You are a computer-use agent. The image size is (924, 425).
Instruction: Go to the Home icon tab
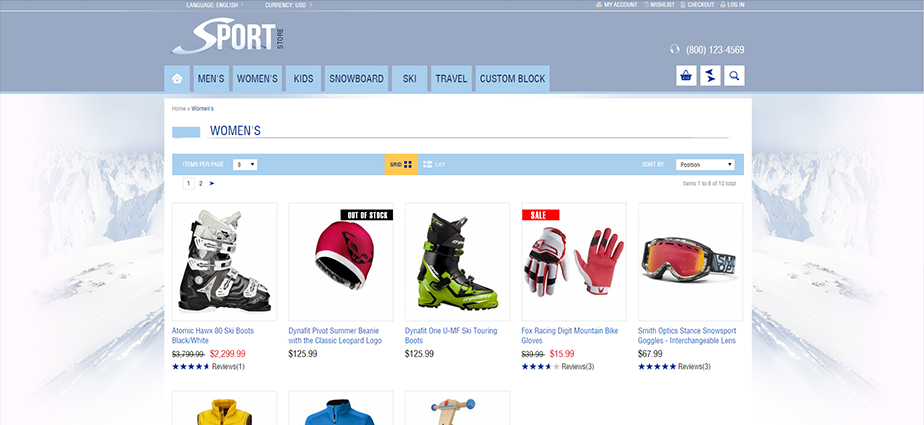coord(177,78)
